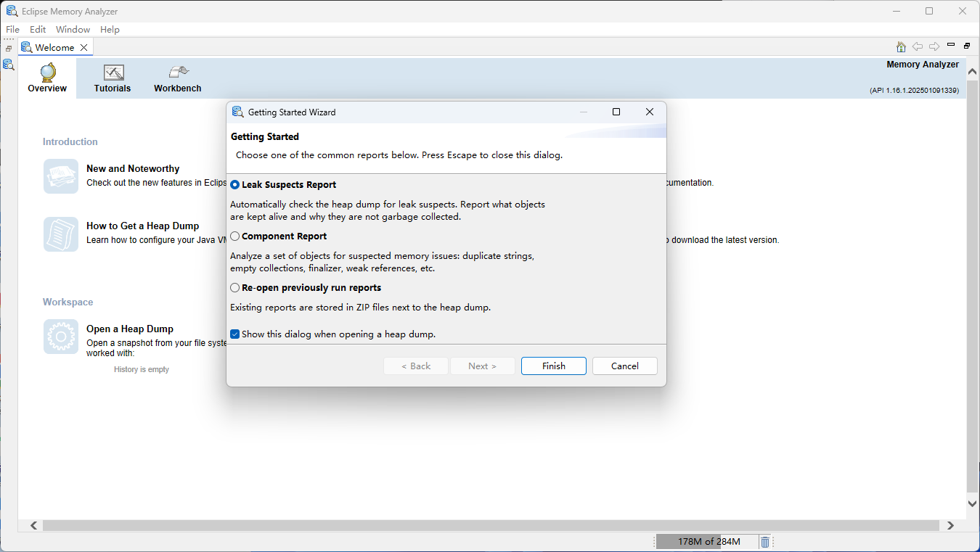Screen dimensions: 980x552
Task: Click the vertical scrollbar down arrow
Action: coord(973,503)
